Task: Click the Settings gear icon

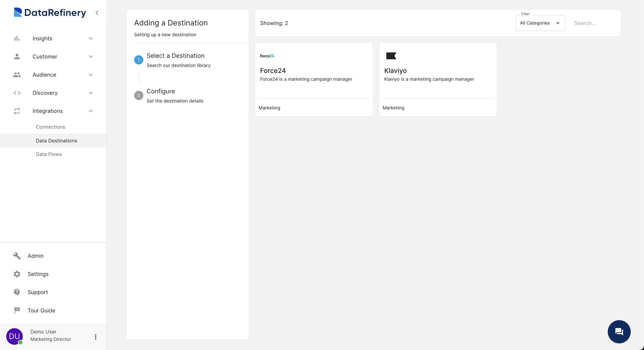Action: click(x=17, y=274)
